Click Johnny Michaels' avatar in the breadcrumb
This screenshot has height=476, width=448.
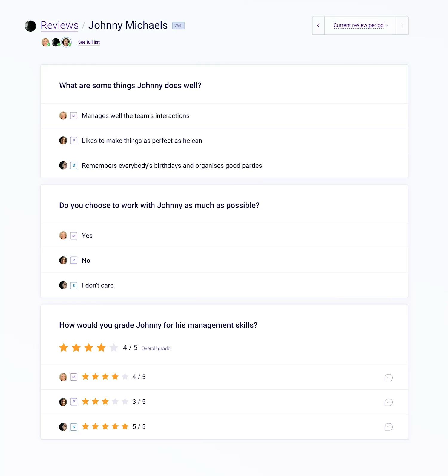(x=30, y=26)
